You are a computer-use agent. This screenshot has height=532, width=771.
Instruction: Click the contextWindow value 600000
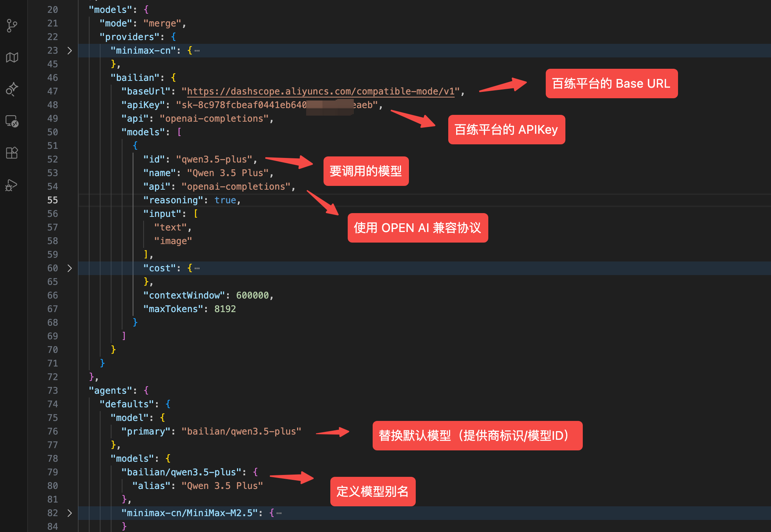click(252, 295)
